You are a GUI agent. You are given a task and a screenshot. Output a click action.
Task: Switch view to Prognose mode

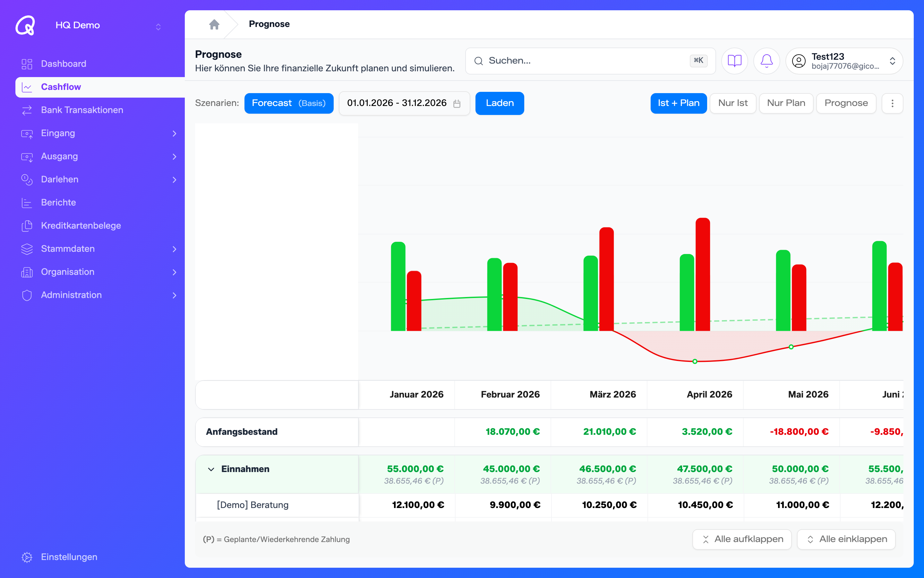(846, 103)
